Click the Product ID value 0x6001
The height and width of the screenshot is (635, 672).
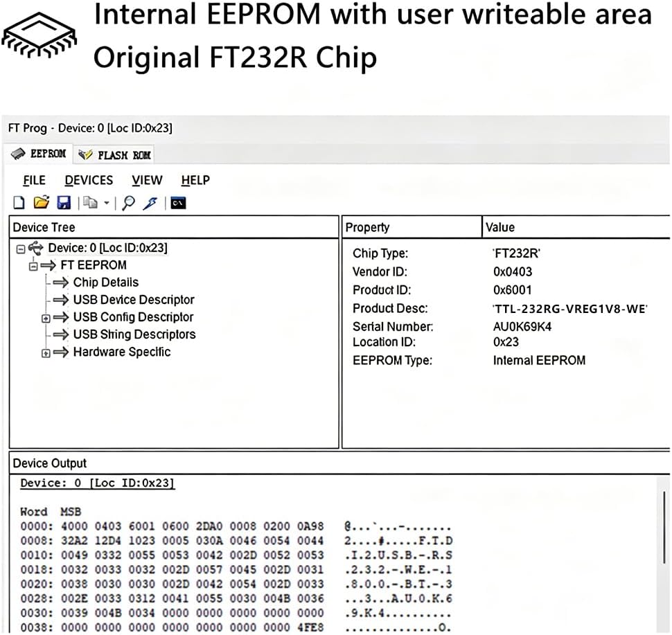coord(512,290)
